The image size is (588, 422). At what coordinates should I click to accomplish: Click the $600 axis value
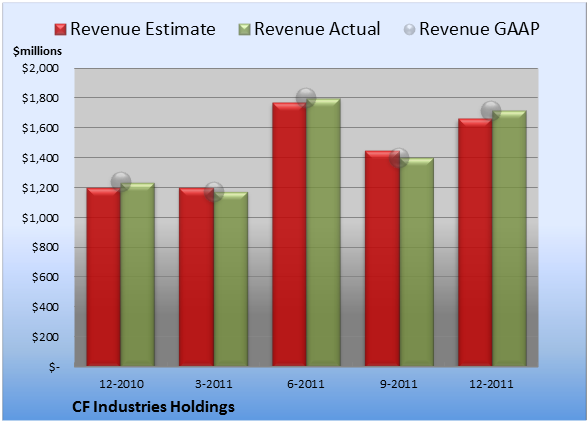click(x=45, y=277)
